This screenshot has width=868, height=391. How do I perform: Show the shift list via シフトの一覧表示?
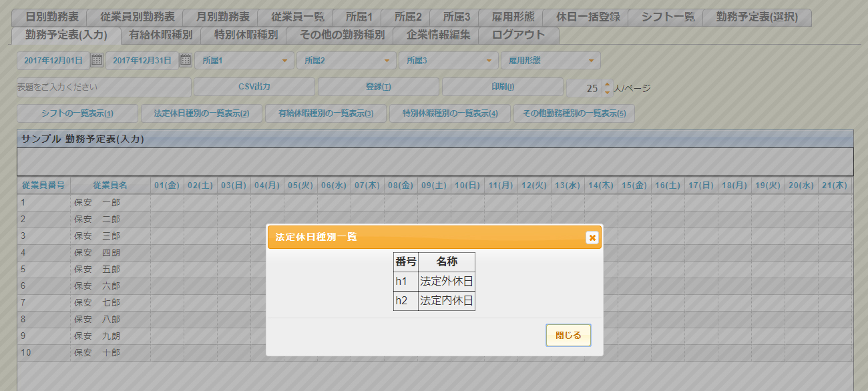(77, 113)
